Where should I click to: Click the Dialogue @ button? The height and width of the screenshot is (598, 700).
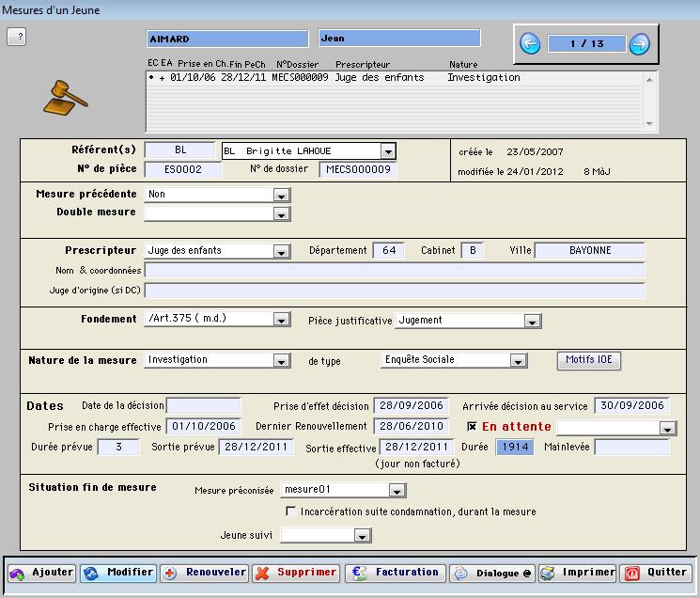492,573
